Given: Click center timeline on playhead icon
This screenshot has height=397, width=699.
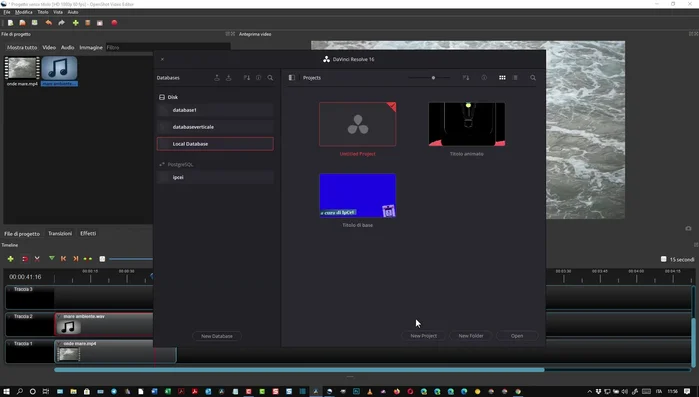Looking at the screenshot, I should 88,259.
